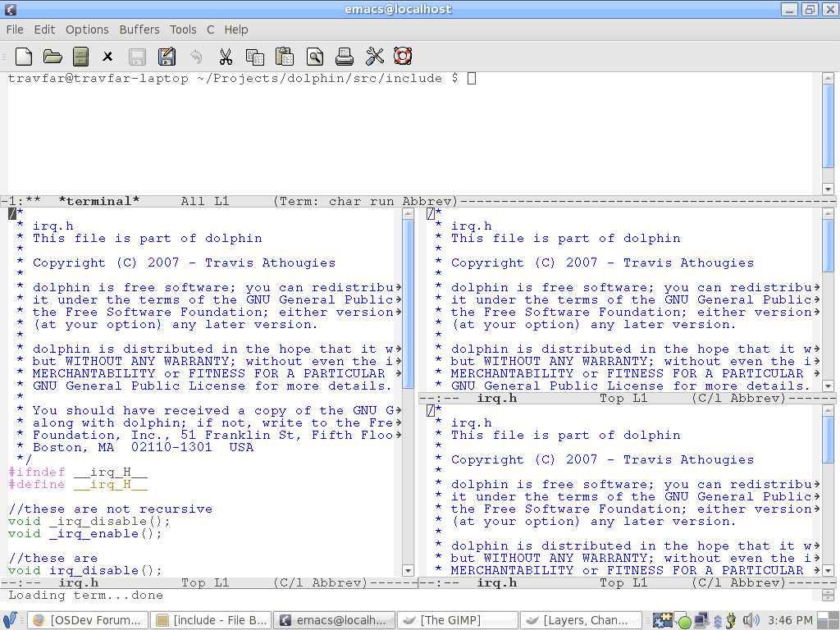The width and height of the screenshot is (840, 630).
Task: Click the Cut scissors toolbar icon
Action: click(226, 57)
